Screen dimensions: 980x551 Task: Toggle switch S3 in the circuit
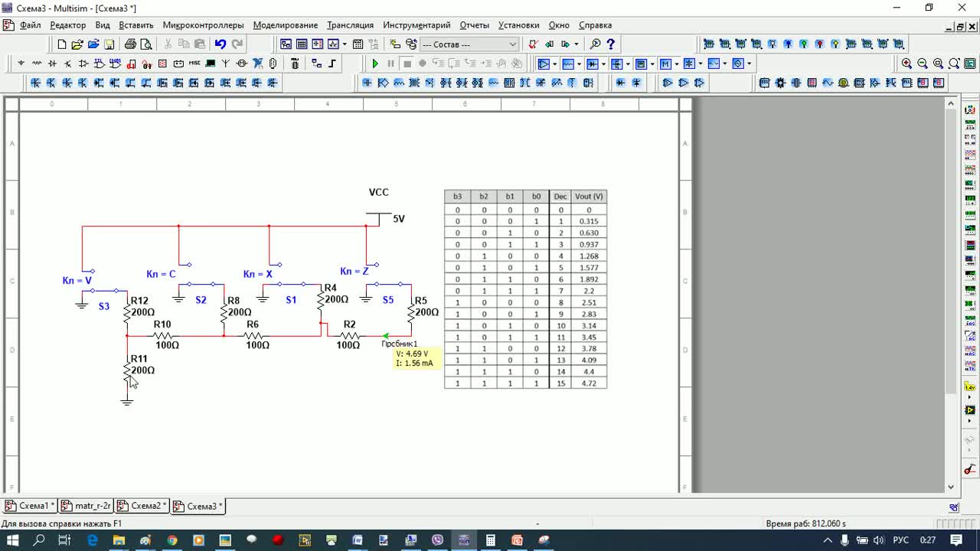coord(103,291)
